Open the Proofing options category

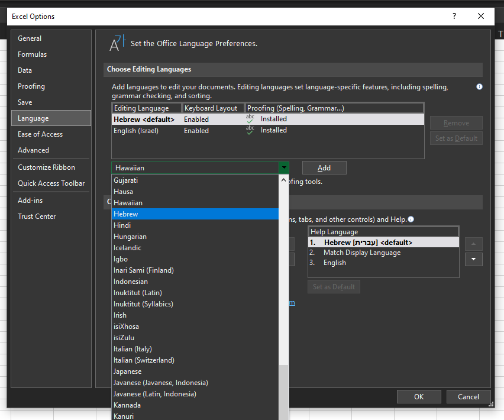pos(51,86)
